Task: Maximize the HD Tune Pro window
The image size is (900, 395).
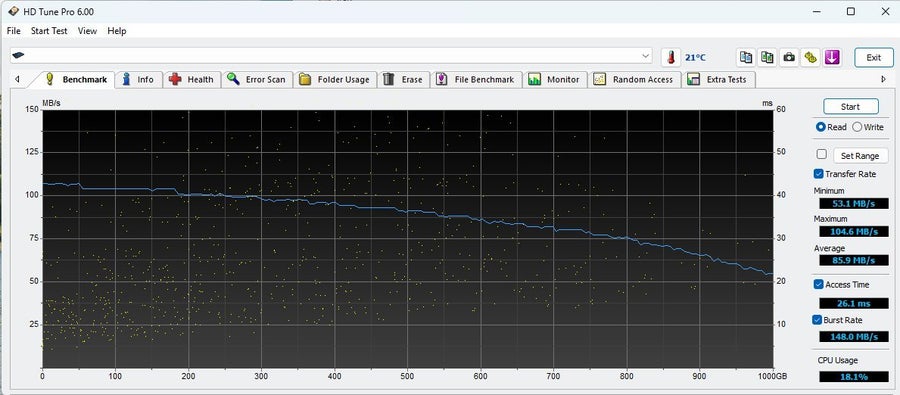Action: [851, 11]
